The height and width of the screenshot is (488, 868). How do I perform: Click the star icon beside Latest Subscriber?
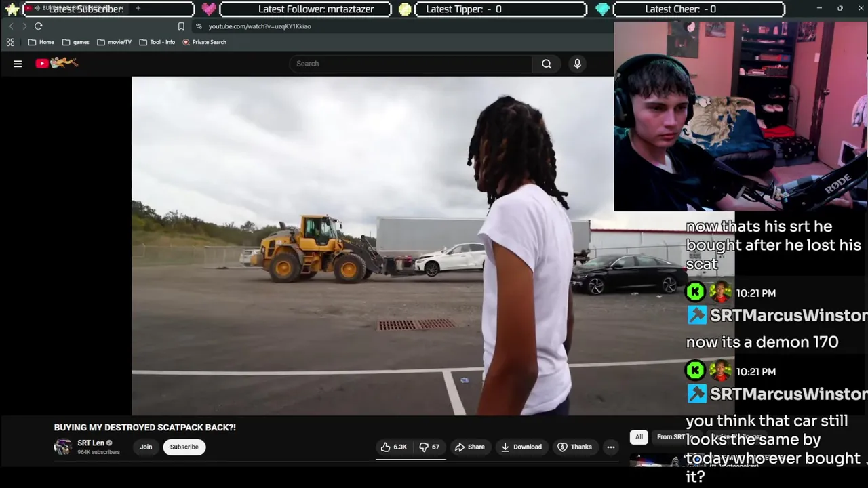click(x=12, y=9)
